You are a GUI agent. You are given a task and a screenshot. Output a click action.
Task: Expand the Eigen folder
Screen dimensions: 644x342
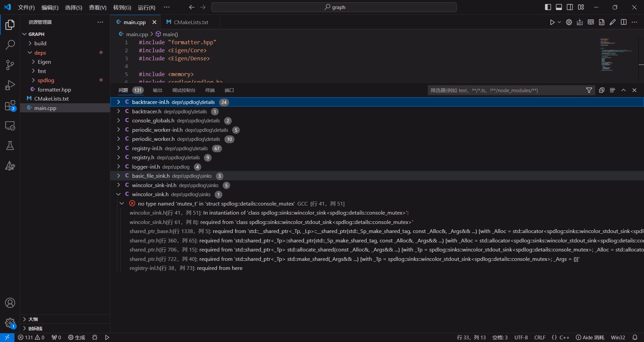(x=65, y=62)
